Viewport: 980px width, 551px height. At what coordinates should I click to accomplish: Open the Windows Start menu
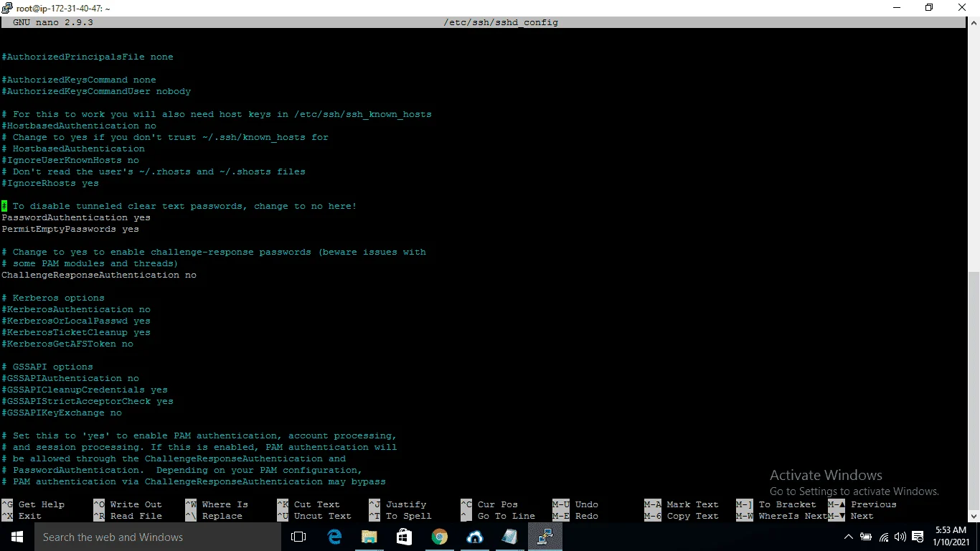pos(16,537)
